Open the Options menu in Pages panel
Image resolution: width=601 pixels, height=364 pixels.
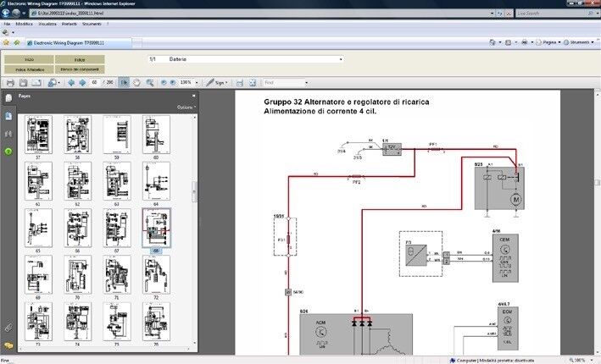tap(185, 108)
